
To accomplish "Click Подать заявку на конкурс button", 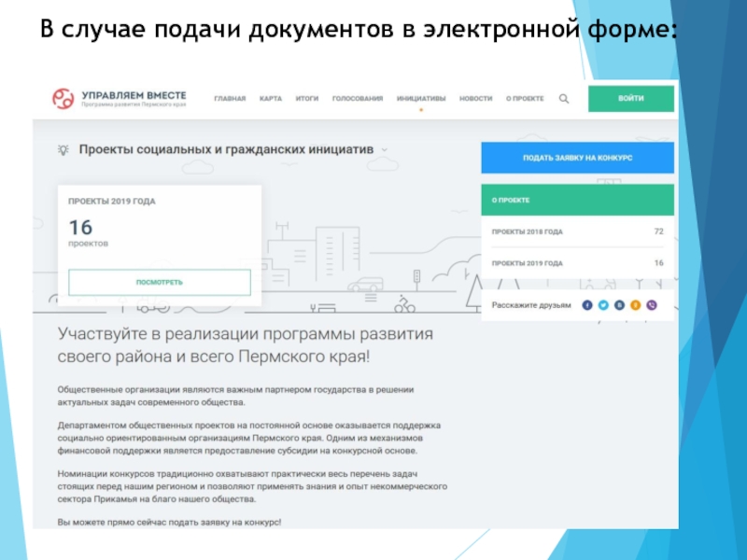I will click(x=577, y=158).
